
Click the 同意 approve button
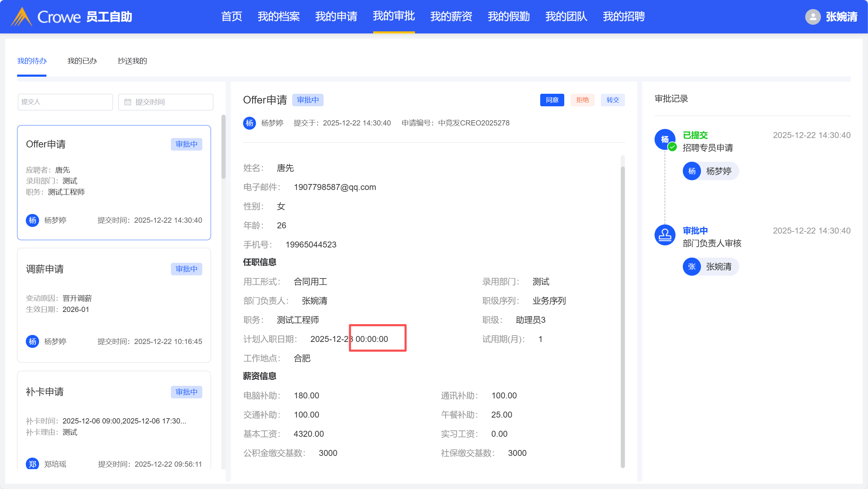click(552, 100)
